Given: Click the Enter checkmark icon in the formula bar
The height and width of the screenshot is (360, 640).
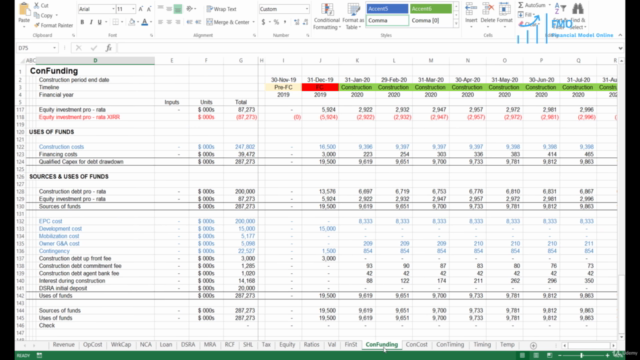Looking at the screenshot, I should [94, 48].
